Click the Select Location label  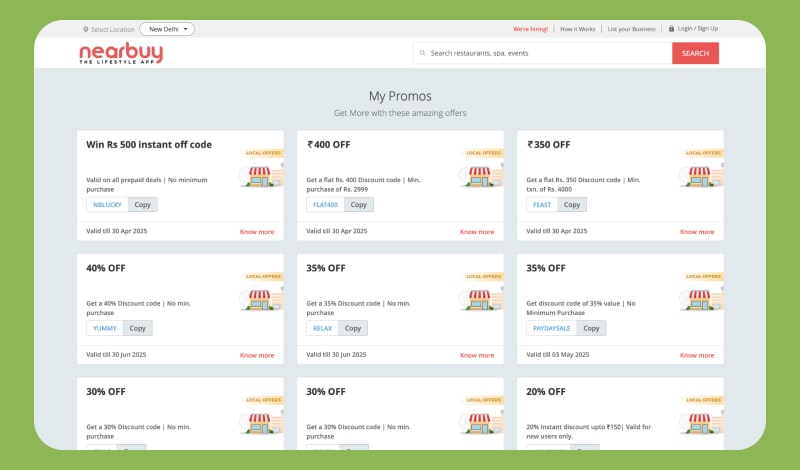point(113,30)
